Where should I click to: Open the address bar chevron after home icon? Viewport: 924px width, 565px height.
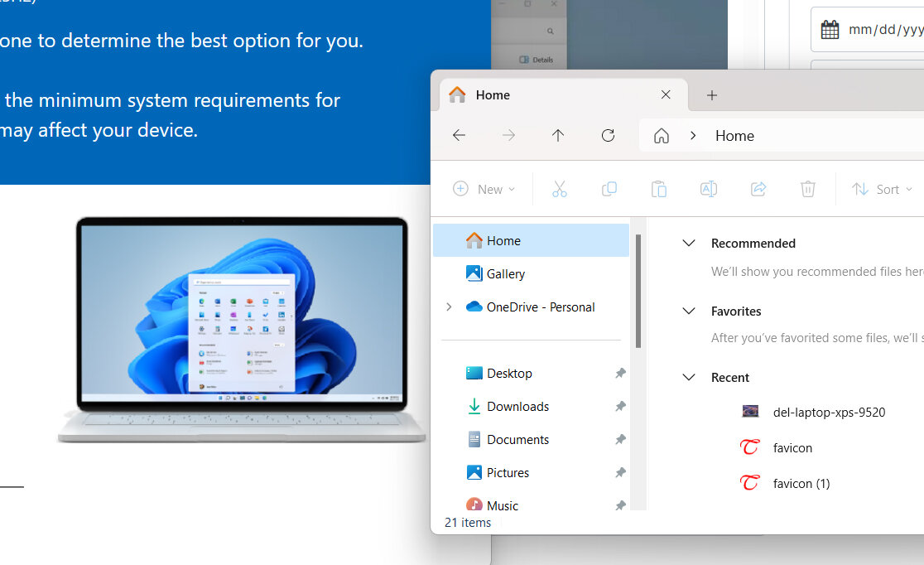pos(693,136)
